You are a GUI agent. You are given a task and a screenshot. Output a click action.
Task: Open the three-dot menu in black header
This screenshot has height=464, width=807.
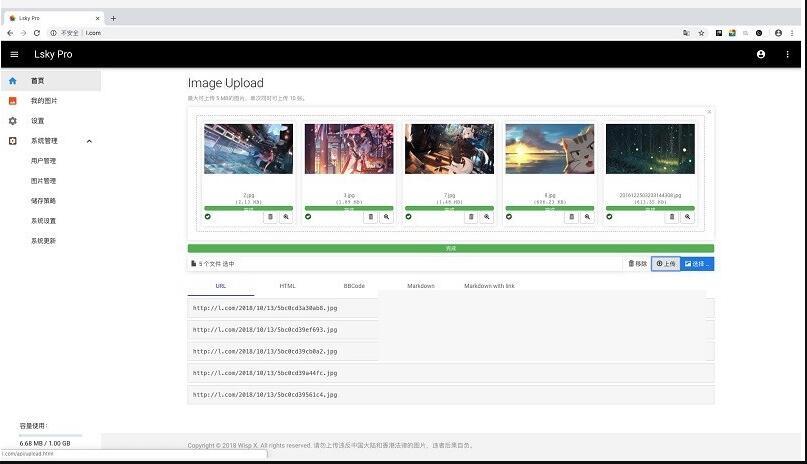[x=788, y=54]
